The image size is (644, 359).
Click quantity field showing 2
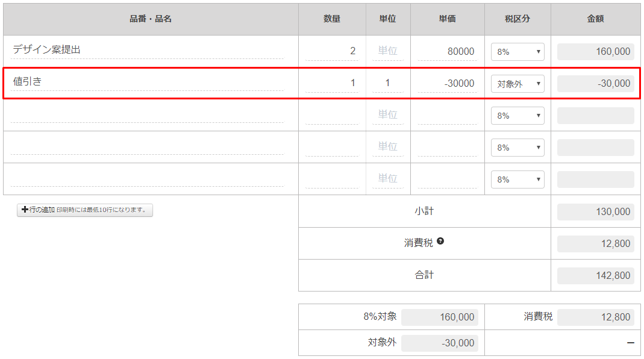(332, 52)
